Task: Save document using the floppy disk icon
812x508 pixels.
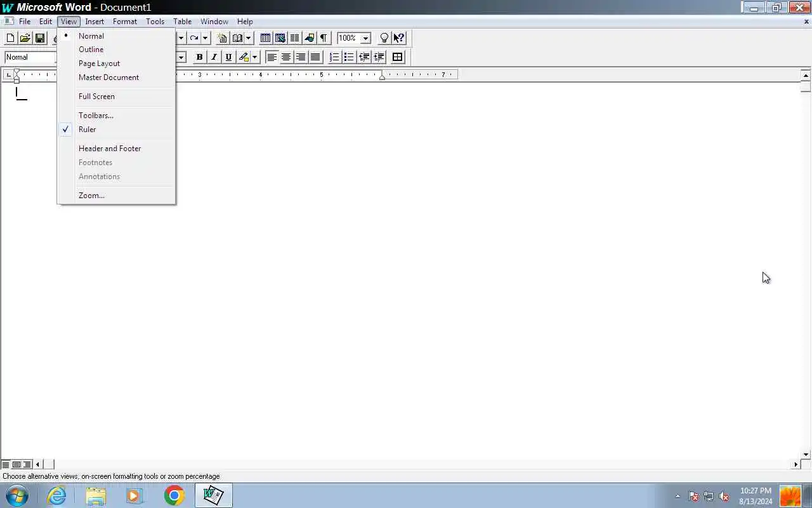Action: point(40,38)
